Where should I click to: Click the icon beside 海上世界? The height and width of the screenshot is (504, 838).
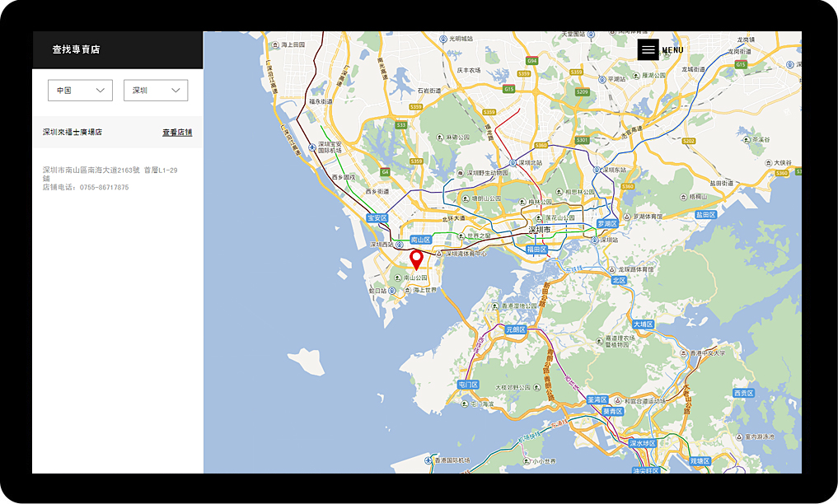click(408, 291)
